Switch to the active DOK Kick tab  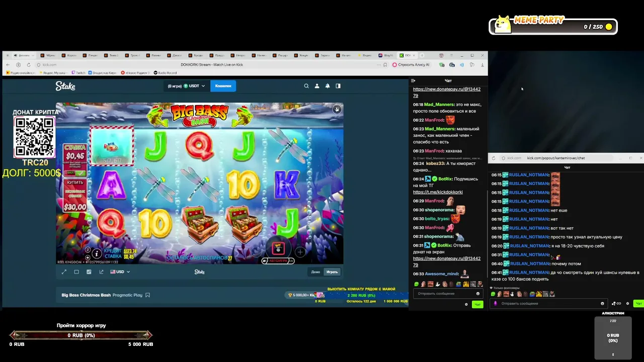(408, 55)
